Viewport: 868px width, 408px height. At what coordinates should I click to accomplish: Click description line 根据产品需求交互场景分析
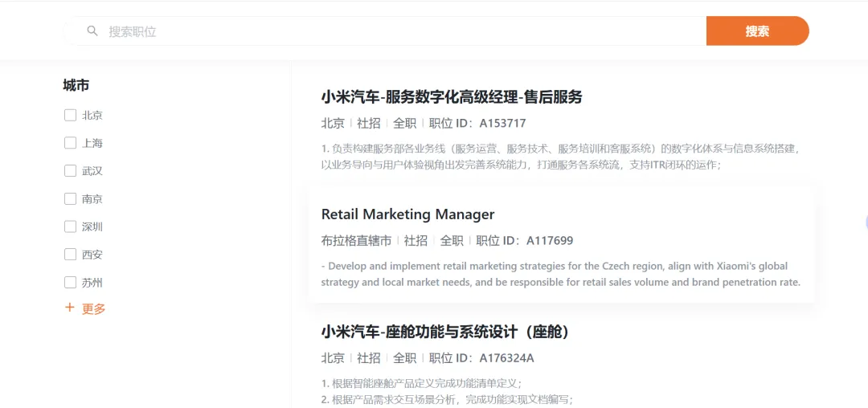(x=447, y=399)
